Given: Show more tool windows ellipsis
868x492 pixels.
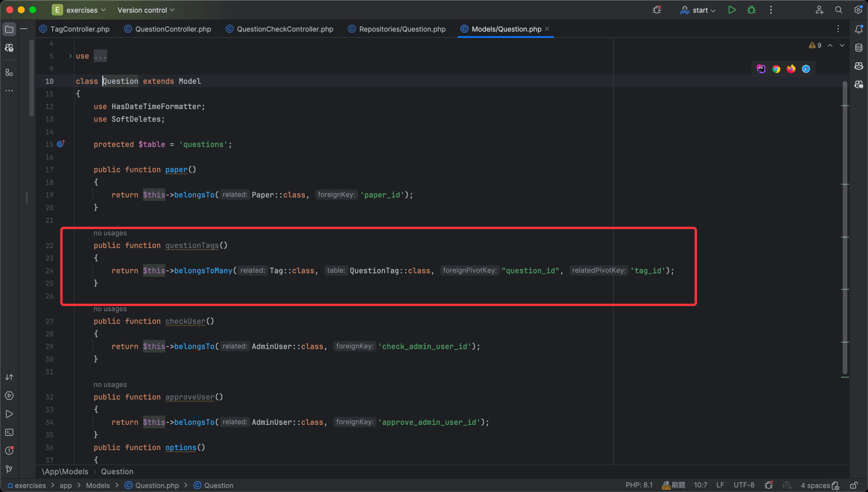Looking at the screenshot, I should coord(9,91).
